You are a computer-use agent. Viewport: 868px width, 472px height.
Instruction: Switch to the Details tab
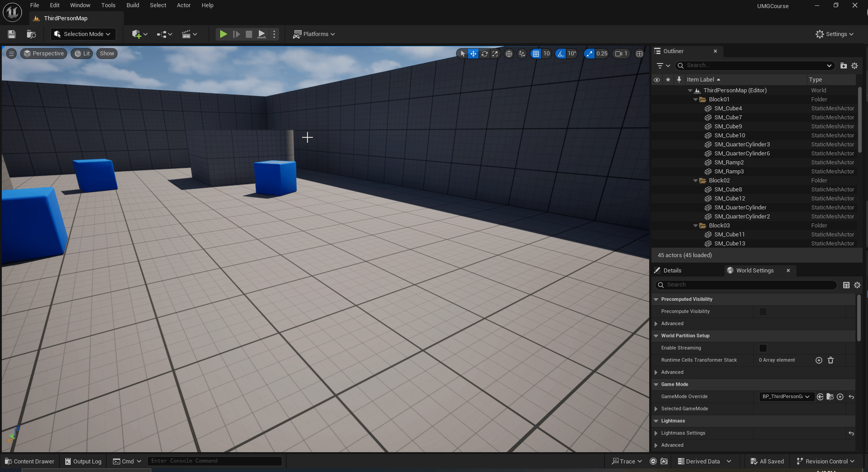(672, 271)
